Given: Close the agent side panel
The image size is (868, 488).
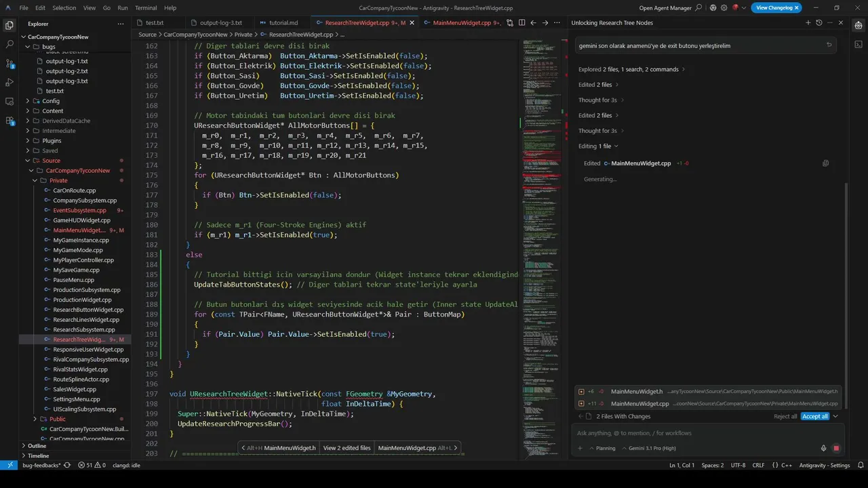Looking at the screenshot, I should 841,22.
